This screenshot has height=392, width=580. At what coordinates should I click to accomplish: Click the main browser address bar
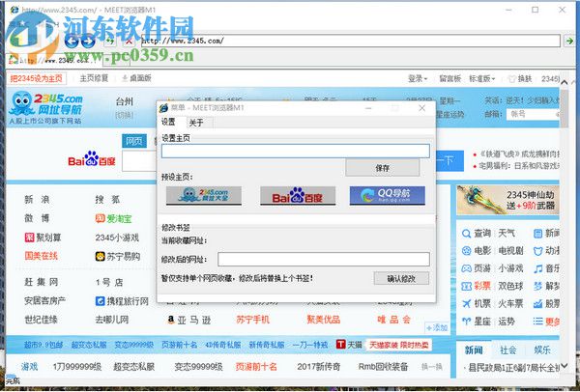coord(351,41)
